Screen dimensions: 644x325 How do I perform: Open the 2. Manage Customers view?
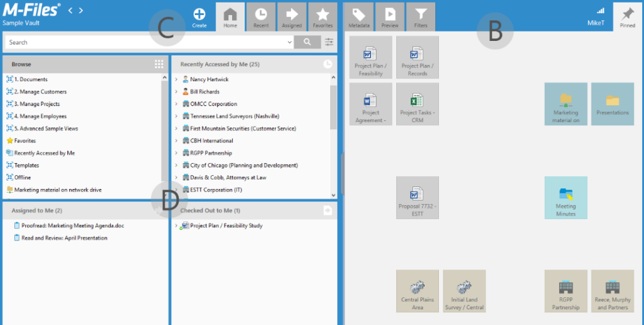[36, 92]
